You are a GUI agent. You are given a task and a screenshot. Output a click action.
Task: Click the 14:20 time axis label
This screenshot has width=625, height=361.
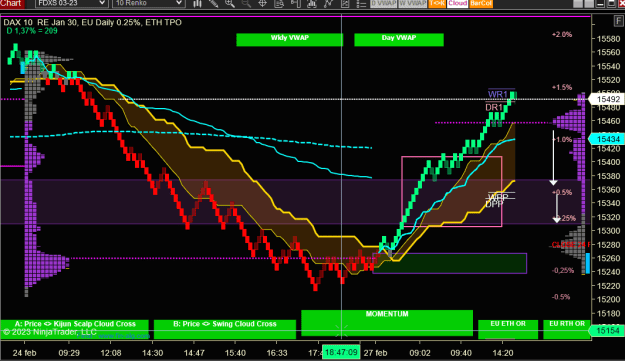click(x=503, y=353)
